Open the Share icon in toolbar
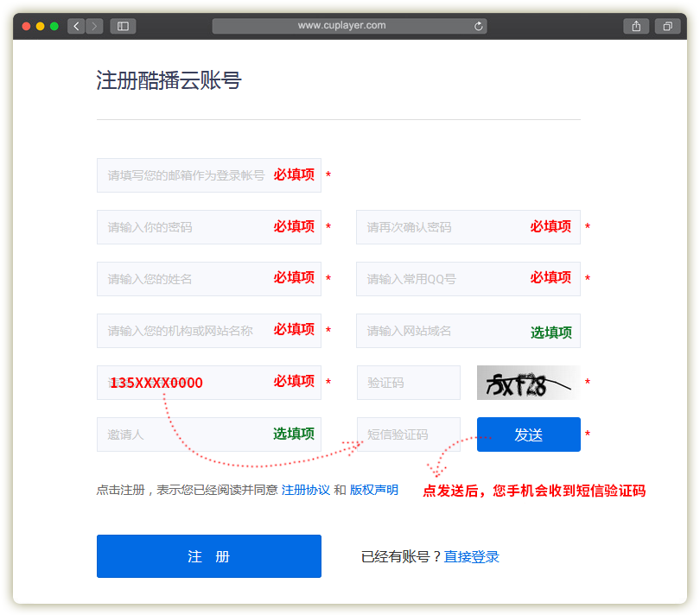The image size is (700, 615). point(636,26)
